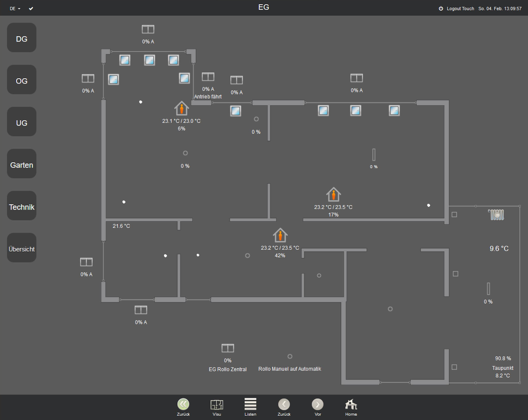Click the power icon next to Logout Touch

pos(441,8)
